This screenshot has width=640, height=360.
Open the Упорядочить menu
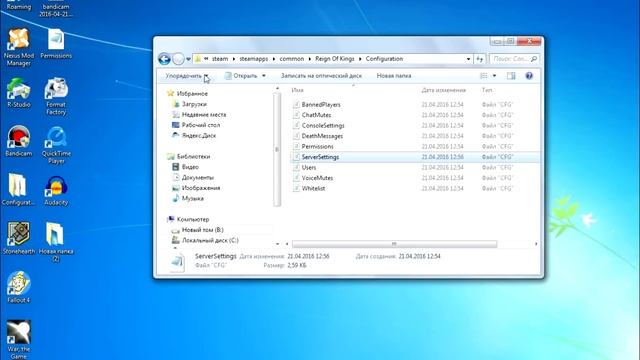(x=187, y=76)
